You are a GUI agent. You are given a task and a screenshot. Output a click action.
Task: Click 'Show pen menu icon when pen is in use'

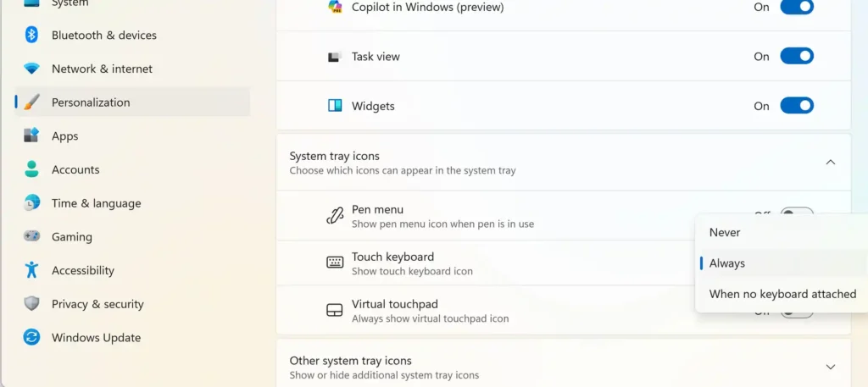pos(442,224)
